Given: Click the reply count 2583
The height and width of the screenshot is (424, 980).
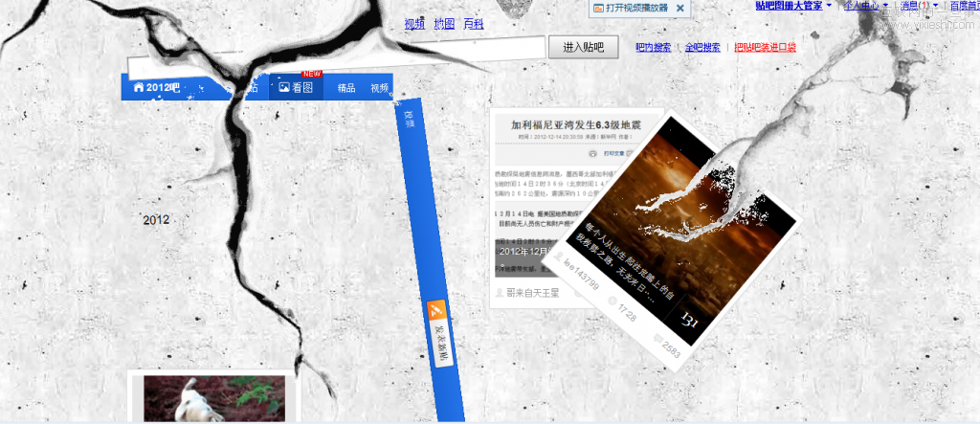Looking at the screenshot, I should pyautogui.click(x=671, y=349).
